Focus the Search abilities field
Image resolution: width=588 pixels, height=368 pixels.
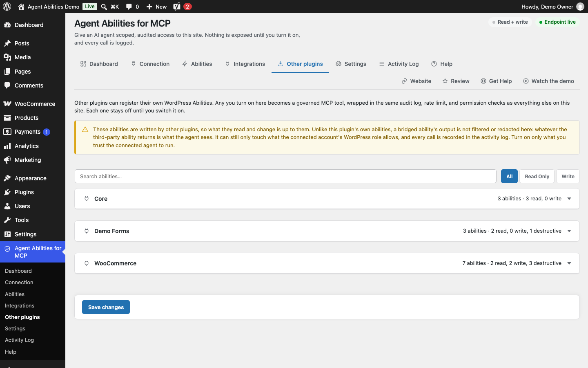pos(285,176)
